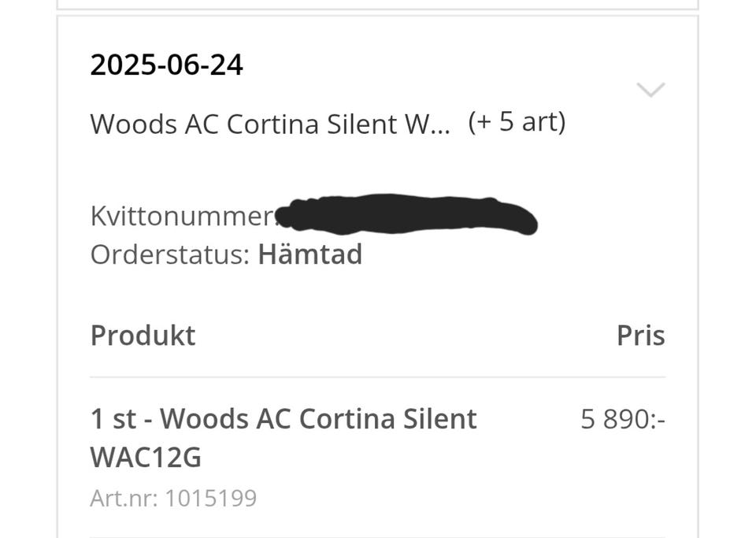Click the WAC12G model name
Screen dimensions: 756x538
click(146, 458)
